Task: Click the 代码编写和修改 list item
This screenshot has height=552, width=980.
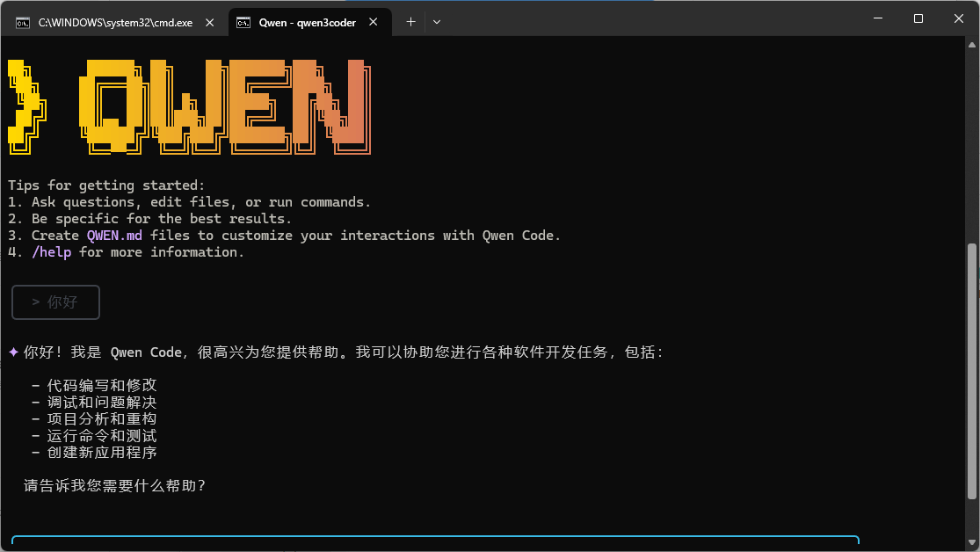Action: click(102, 385)
